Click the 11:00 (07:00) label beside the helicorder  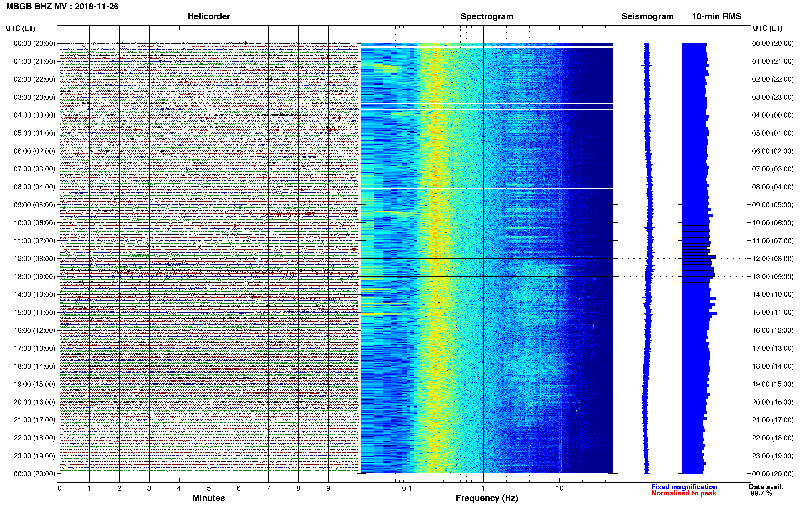click(x=34, y=241)
